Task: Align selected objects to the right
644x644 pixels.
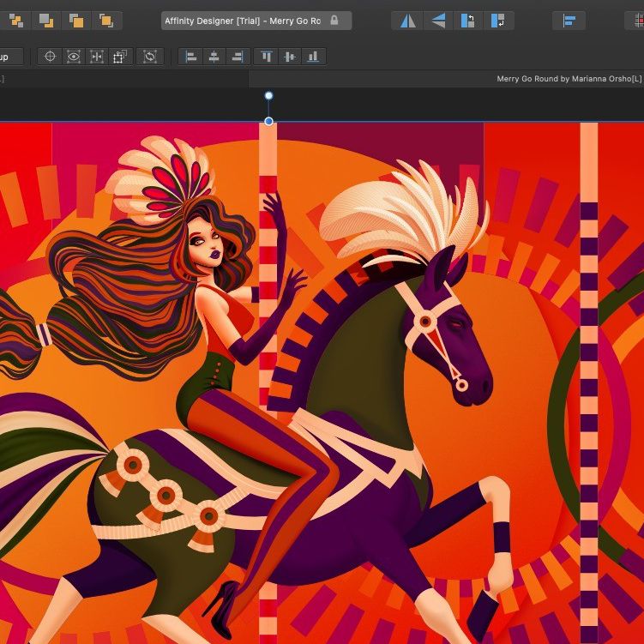Action: [x=238, y=57]
